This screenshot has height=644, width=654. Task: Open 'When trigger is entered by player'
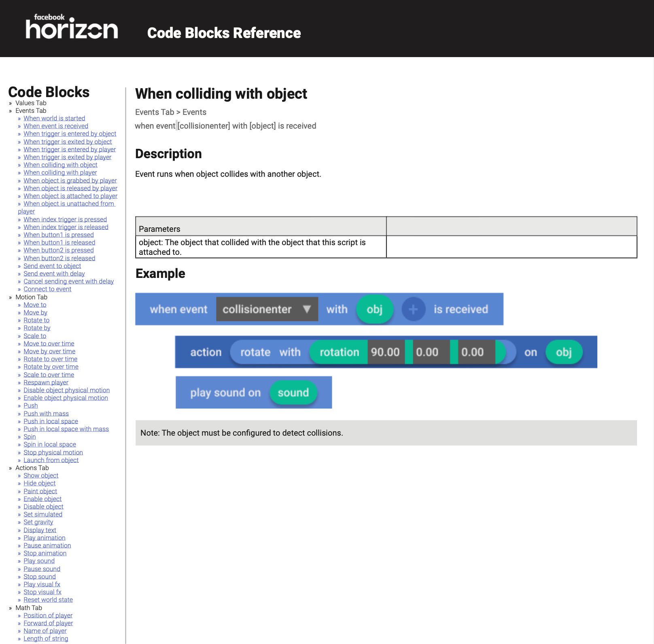point(70,149)
